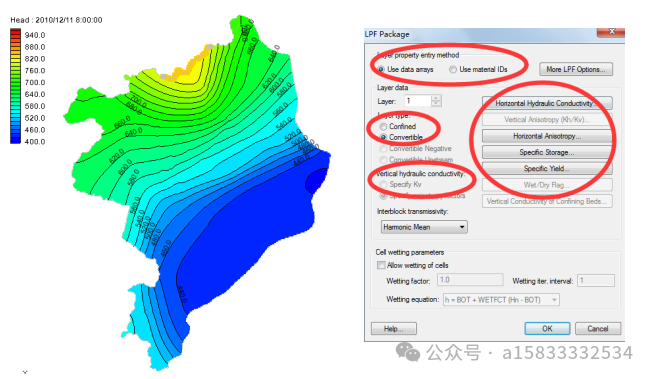Image resolution: width=654 pixels, height=379 pixels.
Task: Click the Layer number input field
Action: tap(417, 101)
